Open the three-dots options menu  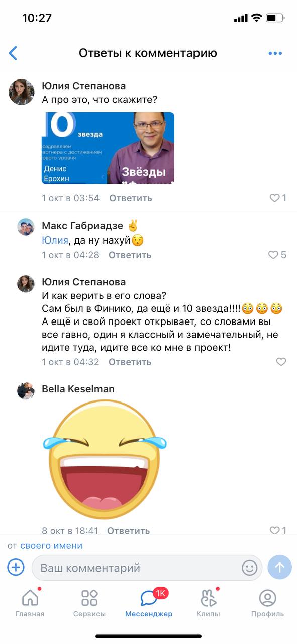click(x=275, y=53)
